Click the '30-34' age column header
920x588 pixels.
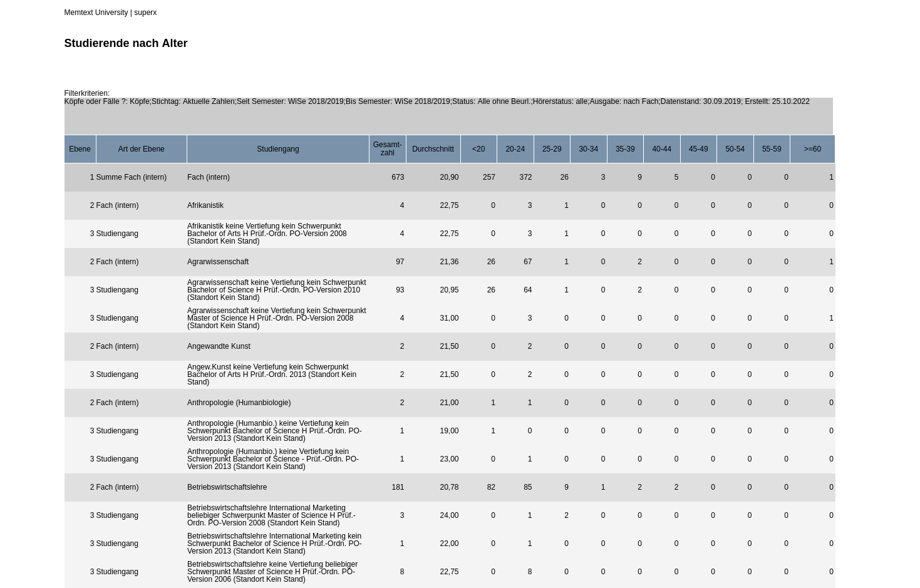[588, 149]
